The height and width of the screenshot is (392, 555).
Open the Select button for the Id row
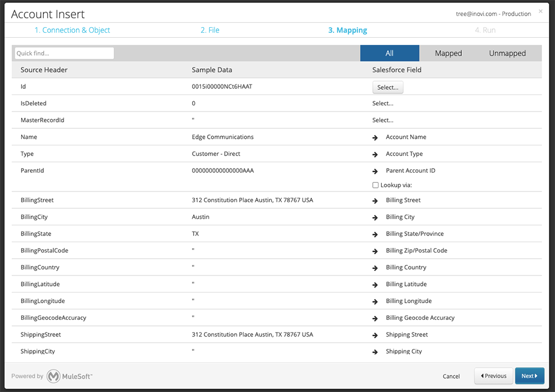coord(387,88)
